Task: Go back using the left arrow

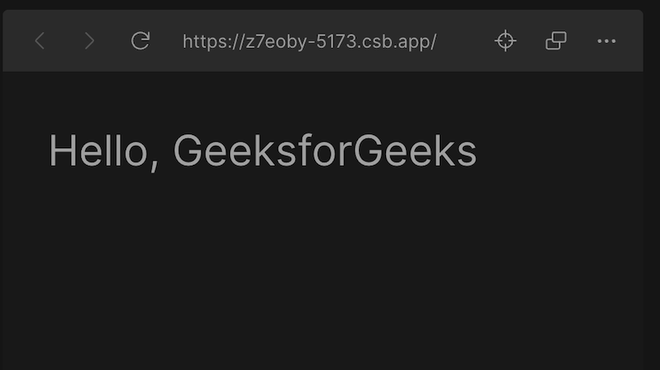Action: (x=40, y=41)
